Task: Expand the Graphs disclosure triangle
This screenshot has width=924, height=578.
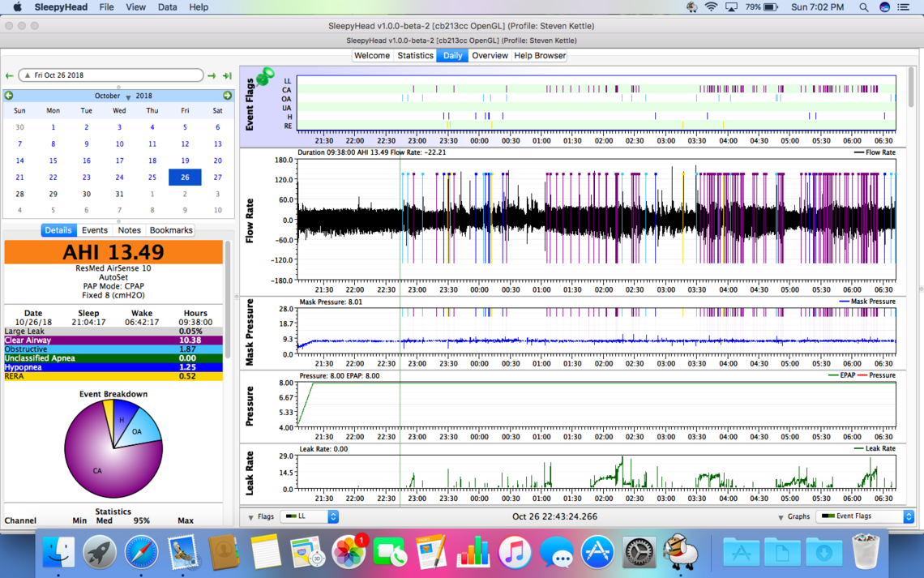Action: point(781,517)
